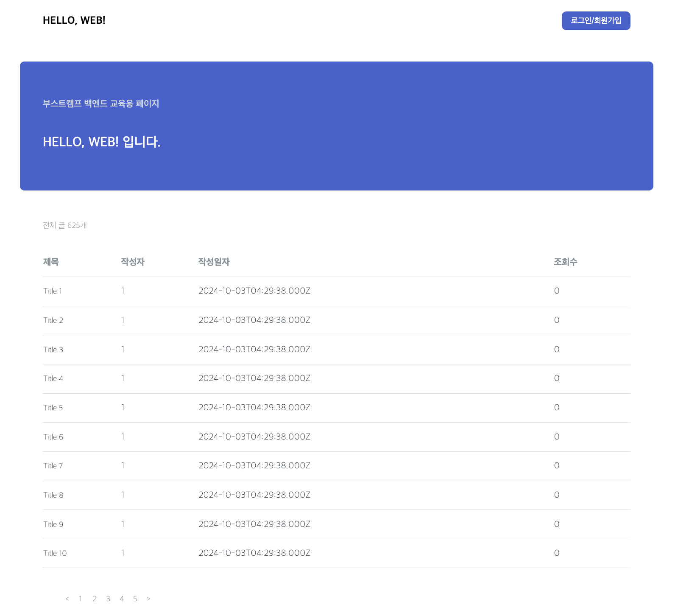
Task: Select page 3 in pagination
Action: [x=108, y=599]
